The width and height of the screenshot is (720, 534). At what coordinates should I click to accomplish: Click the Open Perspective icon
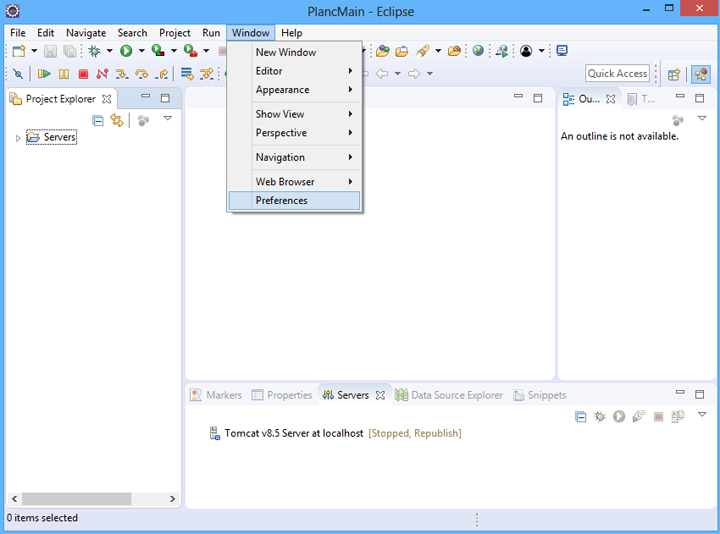pyautogui.click(x=674, y=74)
